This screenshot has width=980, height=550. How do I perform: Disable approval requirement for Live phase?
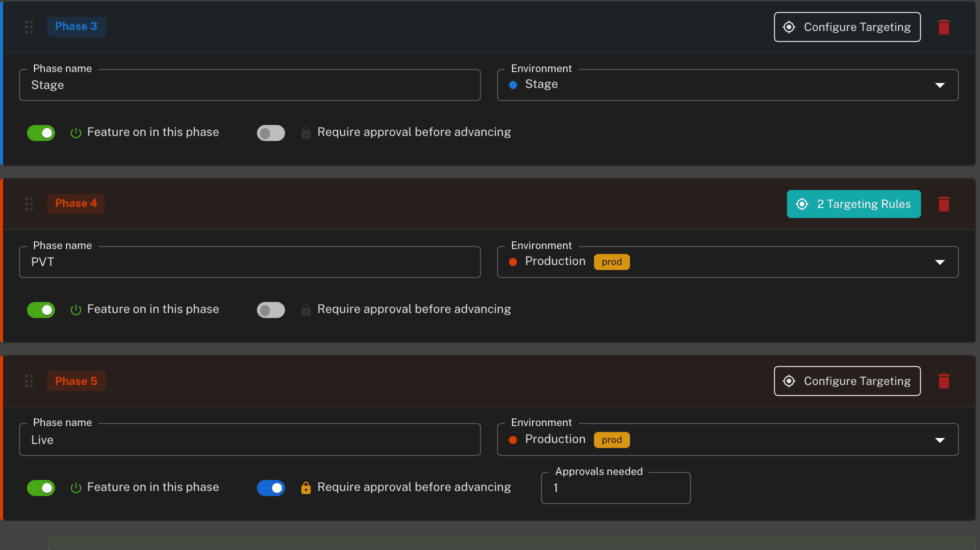tap(271, 488)
